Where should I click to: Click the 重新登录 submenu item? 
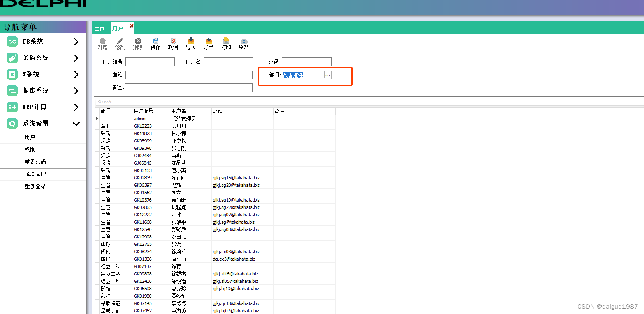click(35, 186)
